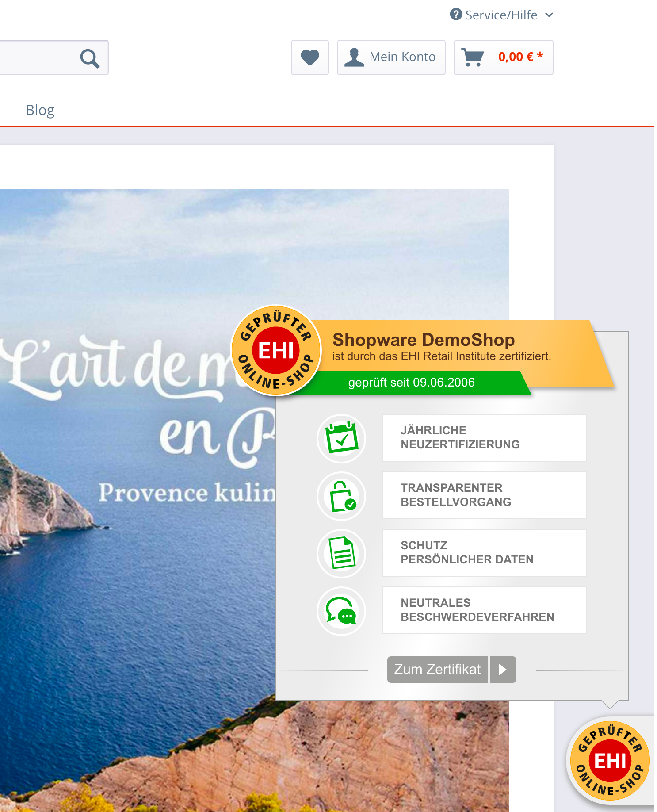Click the play arrow beside Zum Zertifikat
The width and height of the screenshot is (657, 812).
pyautogui.click(x=503, y=670)
